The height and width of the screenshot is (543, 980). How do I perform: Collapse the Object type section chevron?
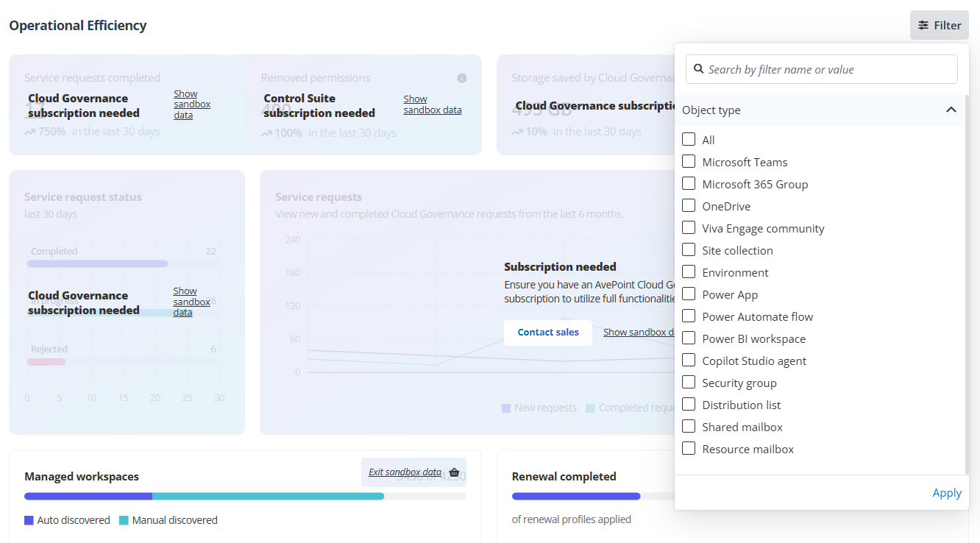951,110
